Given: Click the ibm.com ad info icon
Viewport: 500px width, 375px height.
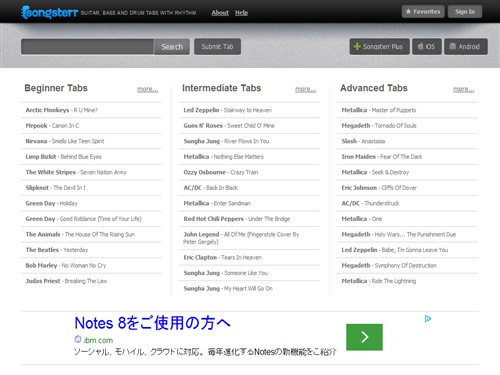Looking at the screenshot, I should tap(78, 339).
